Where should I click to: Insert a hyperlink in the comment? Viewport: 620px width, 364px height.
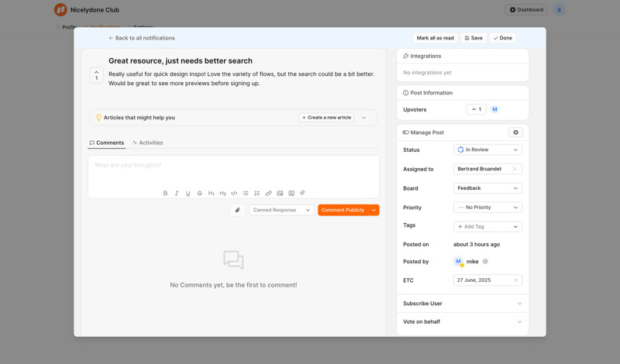pos(268,194)
